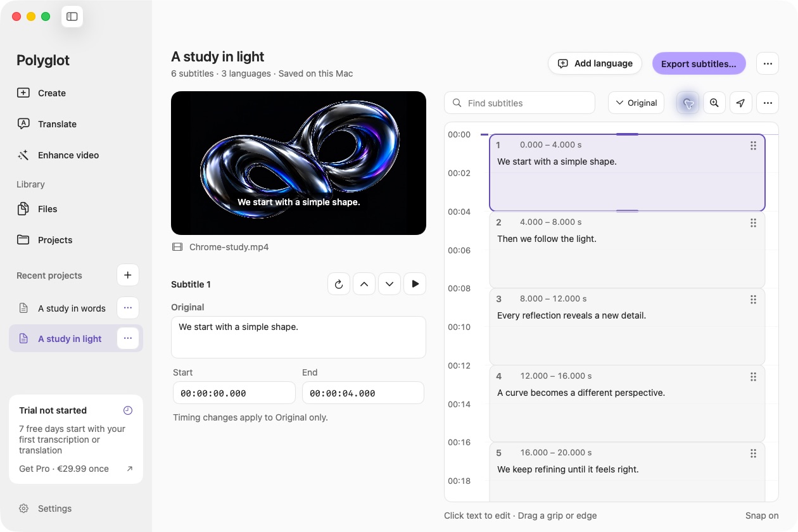Image resolution: width=798 pixels, height=532 pixels.
Task: Go to next subtitle with down chevron
Action: click(389, 284)
